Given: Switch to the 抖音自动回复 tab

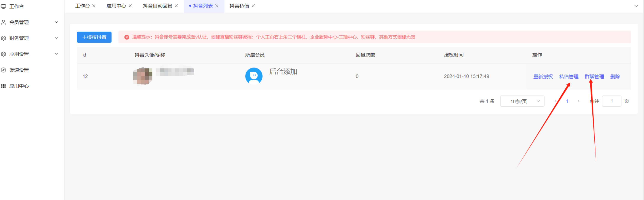Looking at the screenshot, I should [158, 6].
